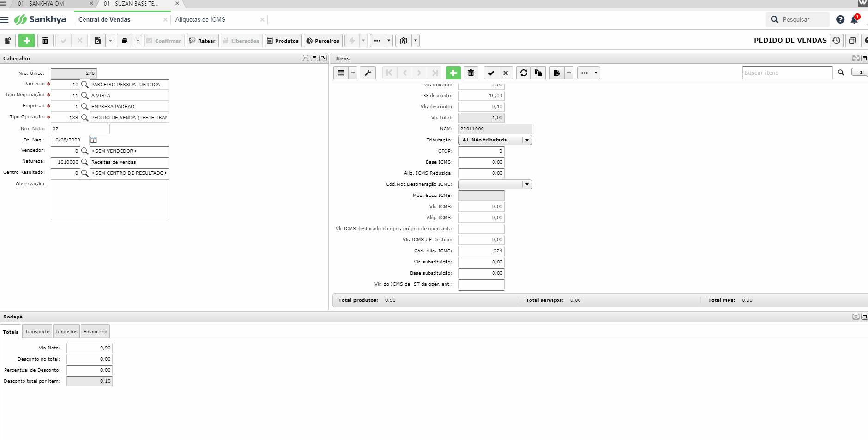Open lookup for Tipo Negociação
This screenshot has width=868, height=440.
pos(85,96)
